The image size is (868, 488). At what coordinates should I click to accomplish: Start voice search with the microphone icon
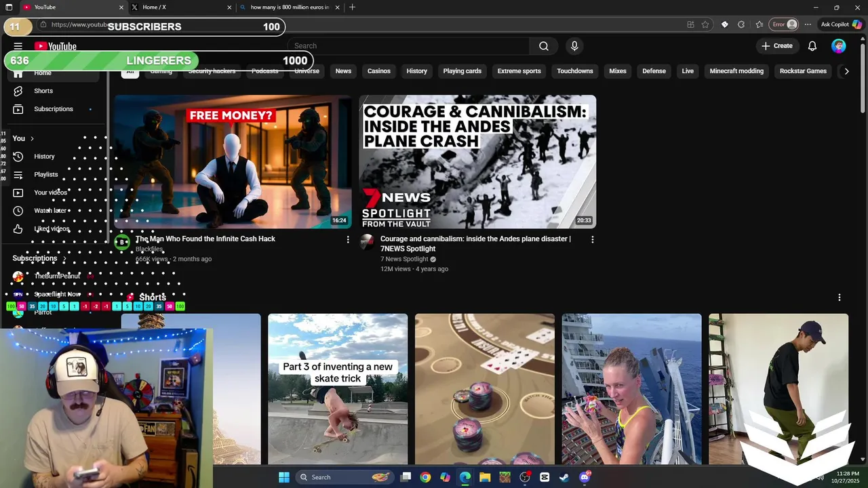click(574, 46)
